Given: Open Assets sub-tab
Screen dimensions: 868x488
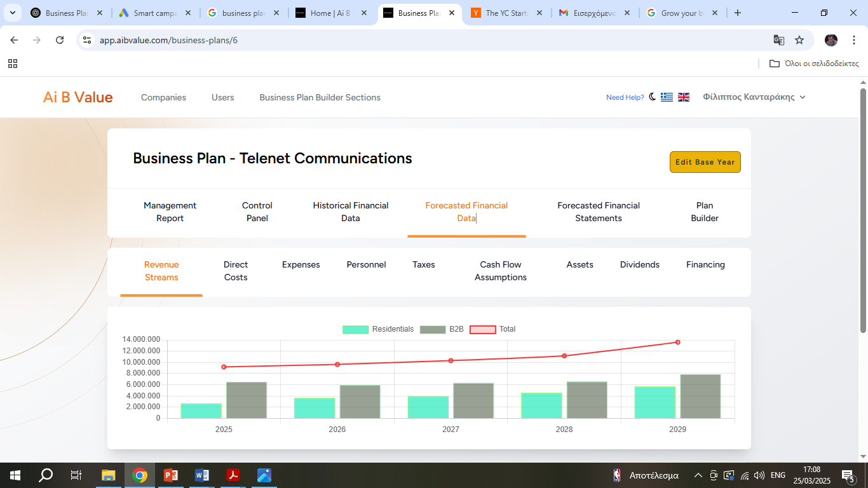Looking at the screenshot, I should (x=580, y=264).
